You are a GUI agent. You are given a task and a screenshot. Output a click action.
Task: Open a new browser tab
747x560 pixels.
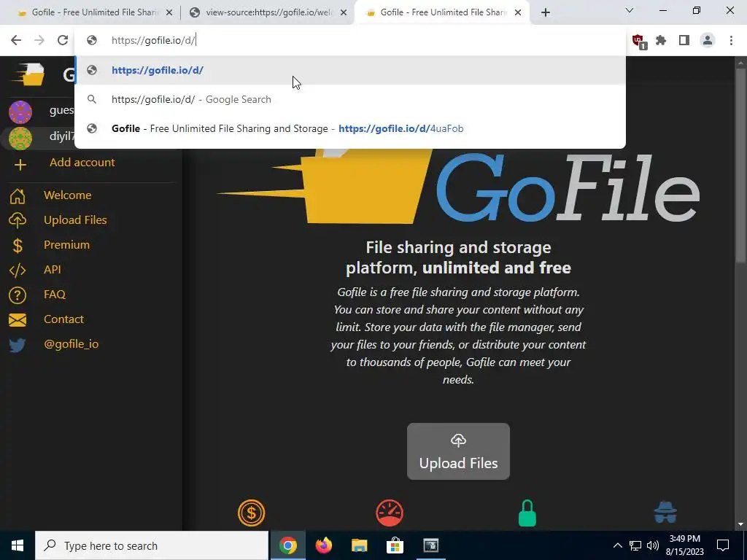pos(546,13)
